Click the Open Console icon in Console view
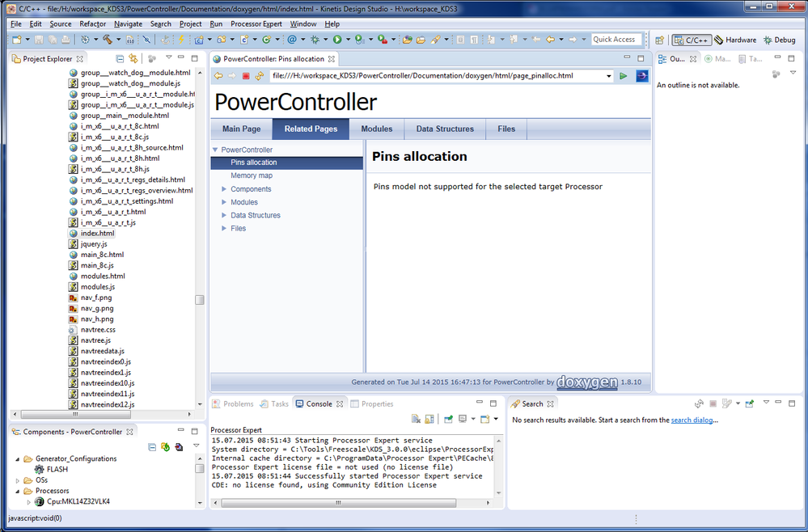The height and width of the screenshot is (532, 808). click(484, 420)
